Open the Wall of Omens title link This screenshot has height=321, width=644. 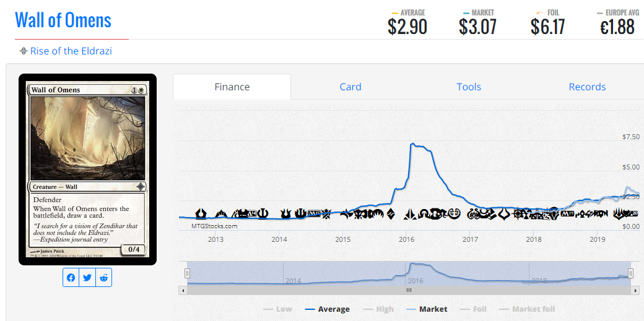point(63,20)
